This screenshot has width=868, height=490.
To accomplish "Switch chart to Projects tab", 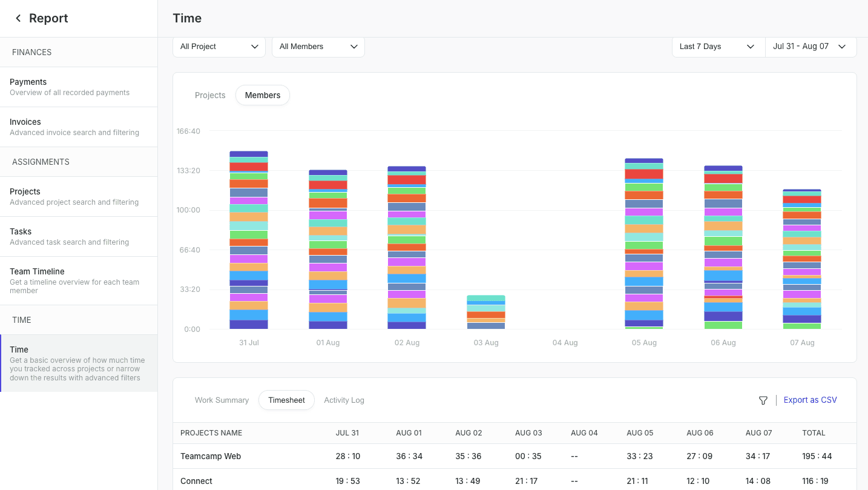I will [x=210, y=95].
